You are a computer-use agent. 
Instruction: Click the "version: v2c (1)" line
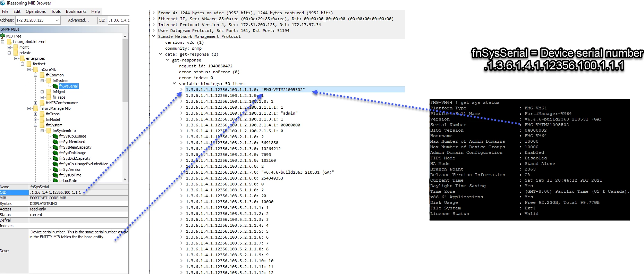pos(184,42)
